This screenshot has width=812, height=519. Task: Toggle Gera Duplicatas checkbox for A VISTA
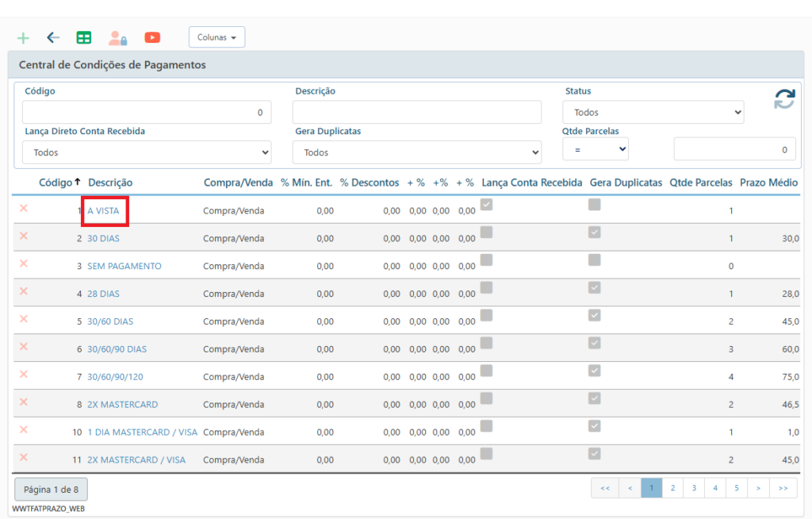coord(595,204)
